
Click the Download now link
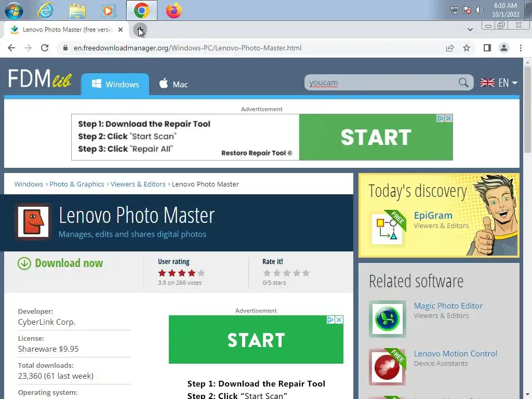69,263
